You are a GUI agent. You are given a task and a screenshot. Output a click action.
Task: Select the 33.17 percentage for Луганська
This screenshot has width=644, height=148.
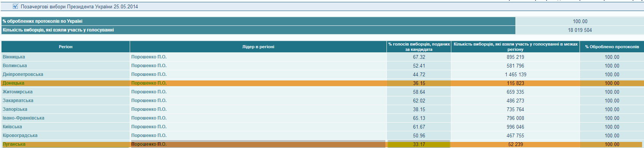pos(419,144)
